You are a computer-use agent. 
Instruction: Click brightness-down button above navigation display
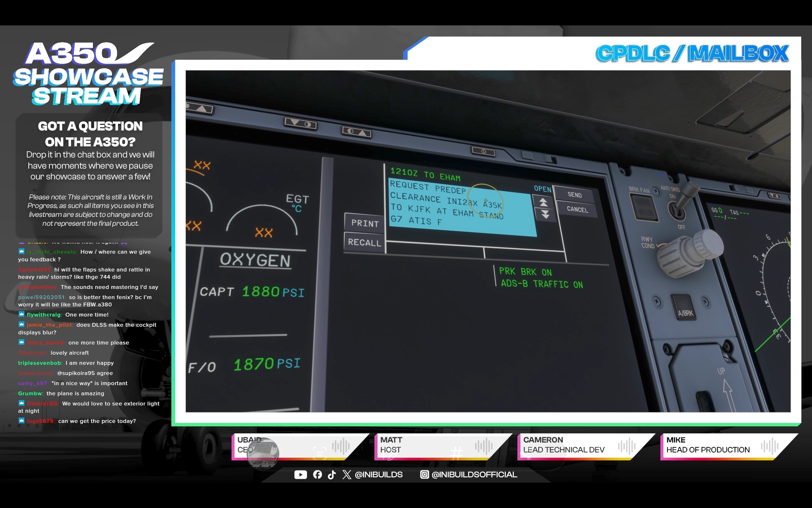pyautogui.click(x=775, y=196)
